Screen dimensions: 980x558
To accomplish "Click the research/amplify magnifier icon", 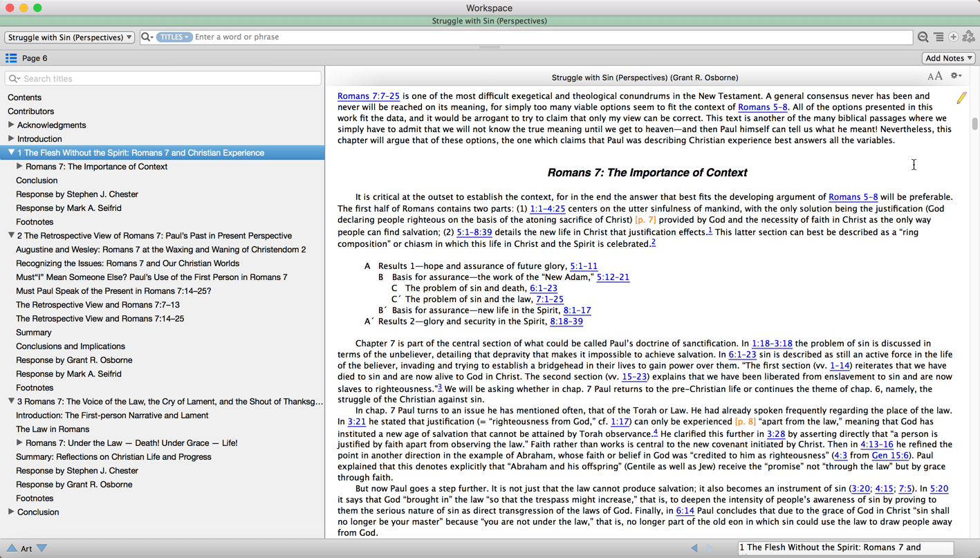I will tap(923, 37).
